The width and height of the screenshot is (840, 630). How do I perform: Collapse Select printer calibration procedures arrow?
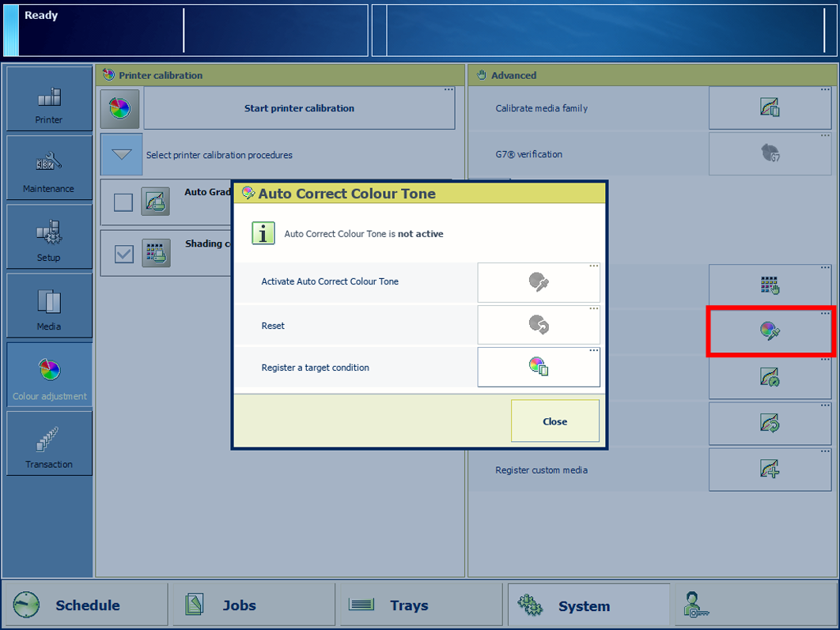[122, 154]
